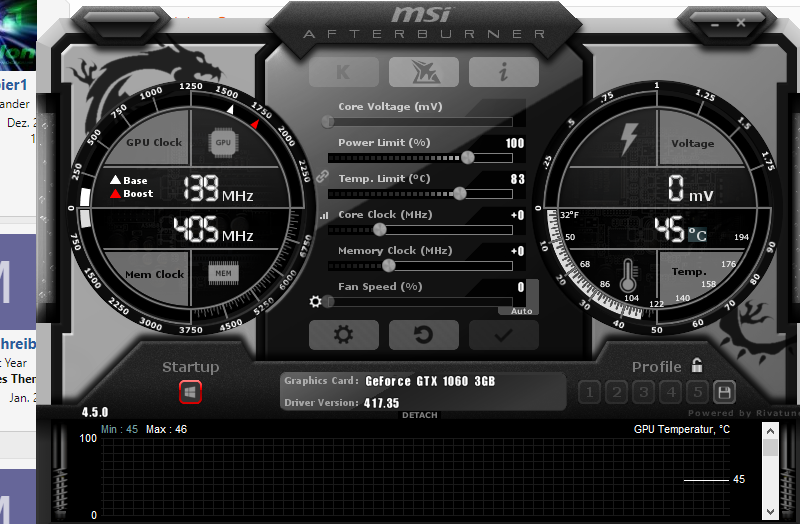
Task: Click the GeForce GTX 1060 3GB text
Action: (x=430, y=381)
